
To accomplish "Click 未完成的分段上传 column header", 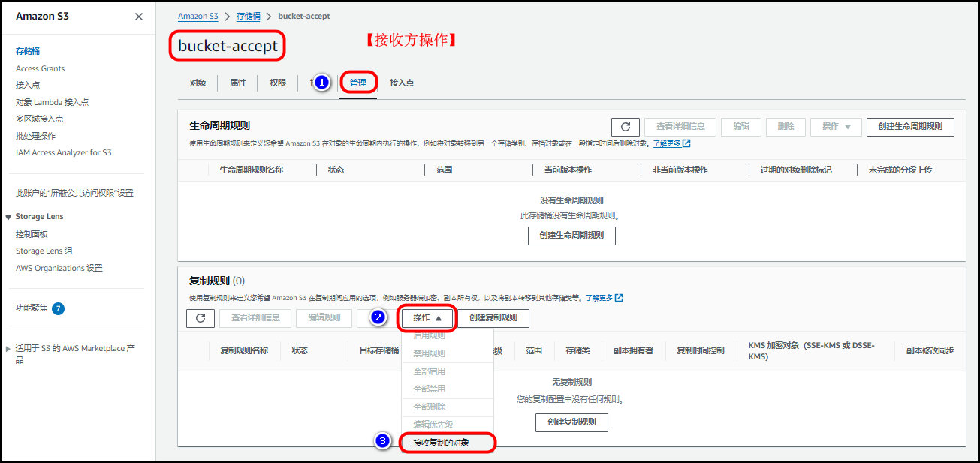I will [x=900, y=170].
